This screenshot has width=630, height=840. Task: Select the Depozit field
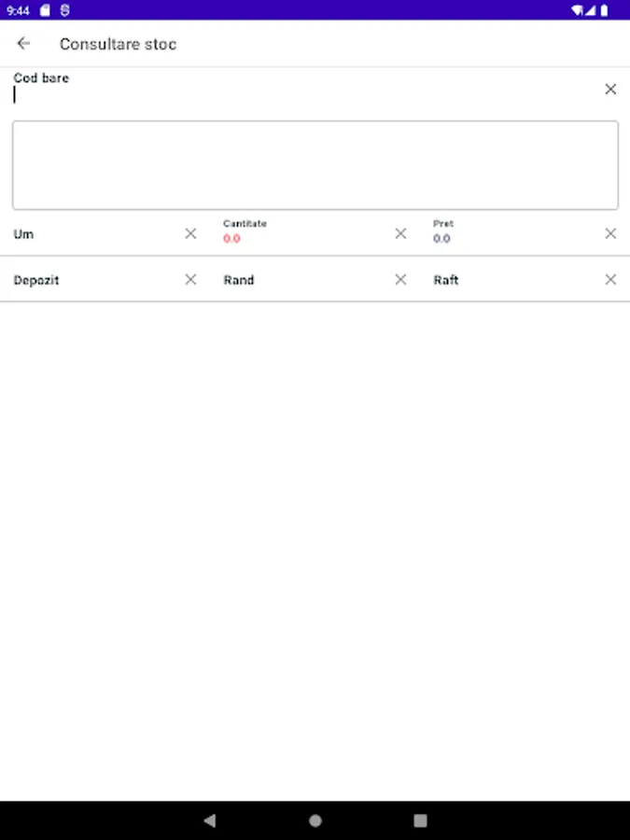click(x=93, y=280)
